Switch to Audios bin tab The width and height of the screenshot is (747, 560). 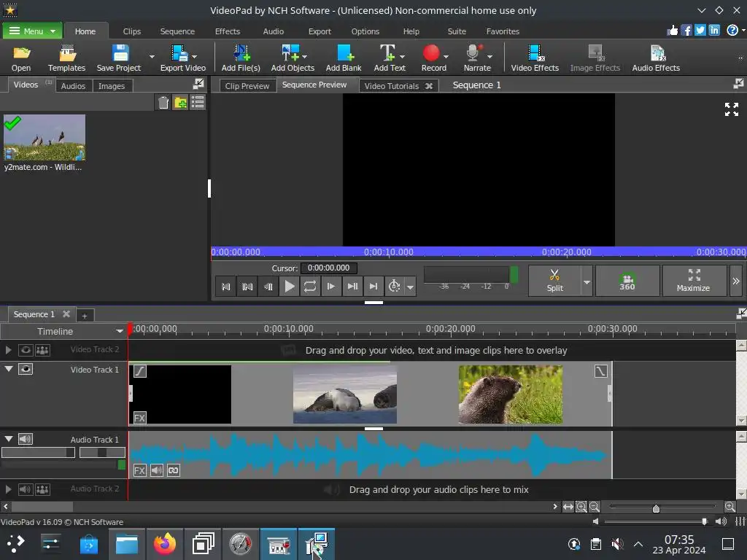pyautogui.click(x=73, y=86)
